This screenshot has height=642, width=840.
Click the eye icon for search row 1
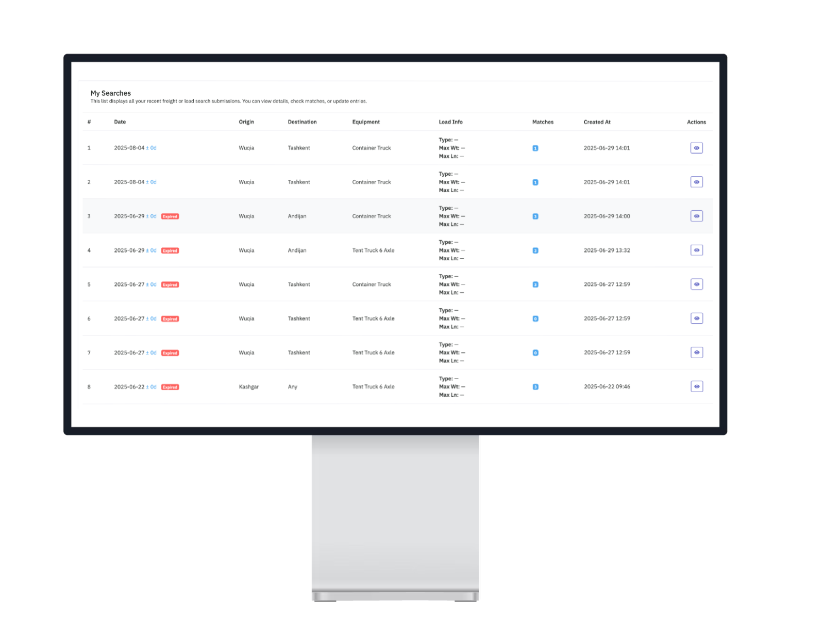pyautogui.click(x=696, y=148)
